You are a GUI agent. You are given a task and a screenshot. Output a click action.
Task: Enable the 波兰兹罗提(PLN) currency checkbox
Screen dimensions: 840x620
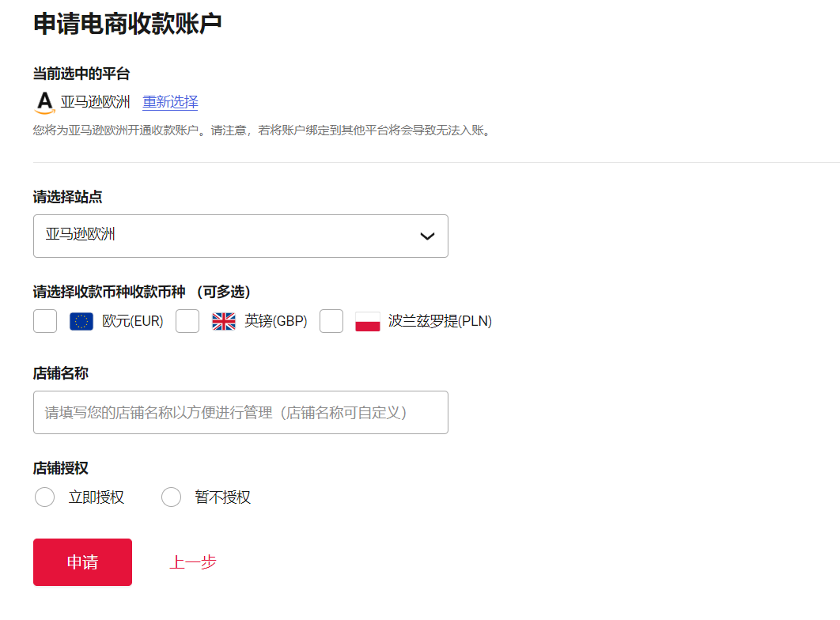[331, 321]
